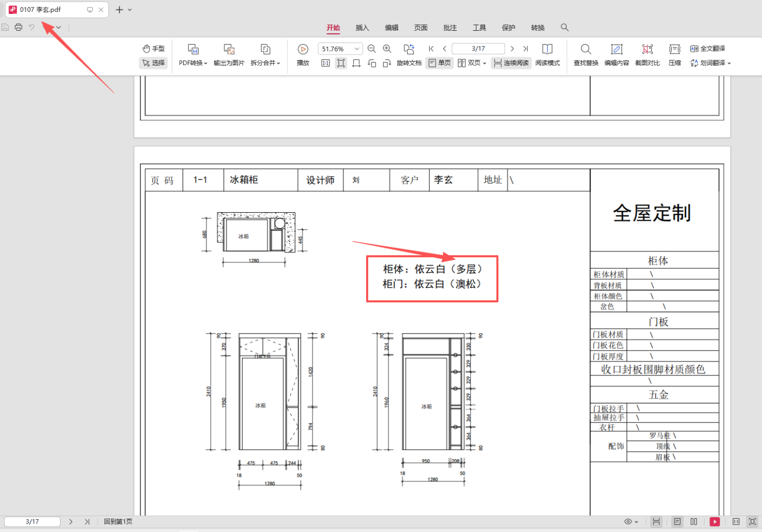Open the Annotate (批注) tab

pos(450,28)
